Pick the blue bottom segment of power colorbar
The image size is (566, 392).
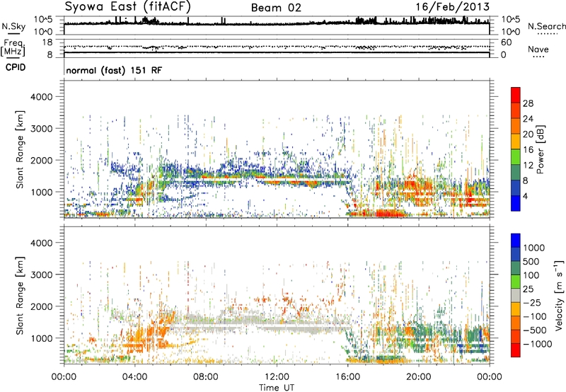516,204
